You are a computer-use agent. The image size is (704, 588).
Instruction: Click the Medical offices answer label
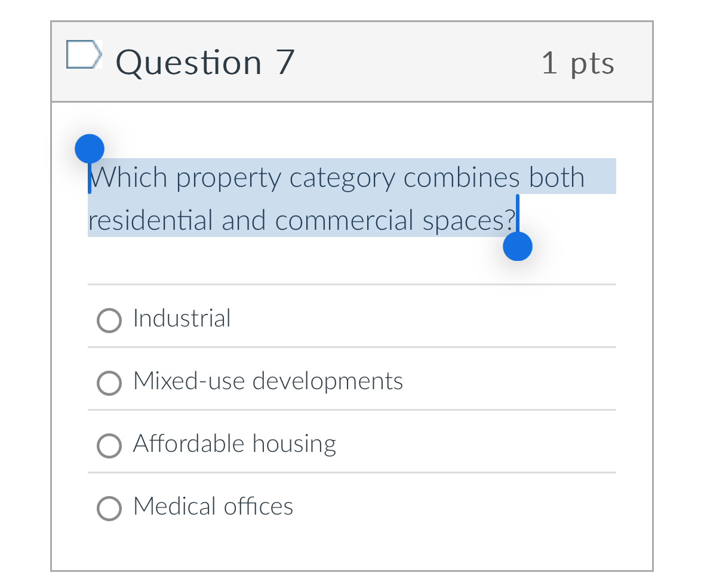(213, 506)
